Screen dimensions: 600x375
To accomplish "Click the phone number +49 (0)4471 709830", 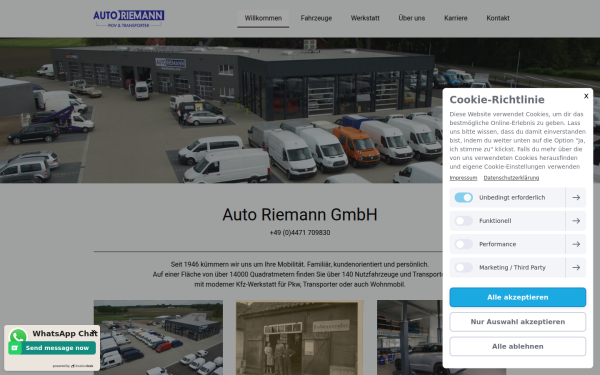I will click(x=300, y=233).
